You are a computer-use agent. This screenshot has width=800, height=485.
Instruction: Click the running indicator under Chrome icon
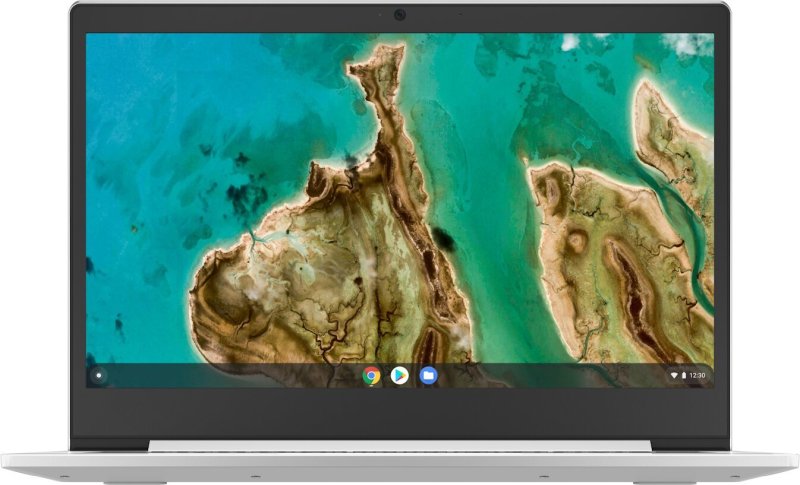click(x=371, y=386)
